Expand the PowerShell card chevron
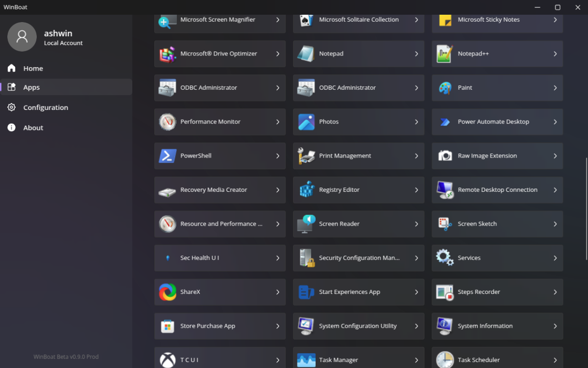This screenshot has width=588, height=368. [x=278, y=156]
